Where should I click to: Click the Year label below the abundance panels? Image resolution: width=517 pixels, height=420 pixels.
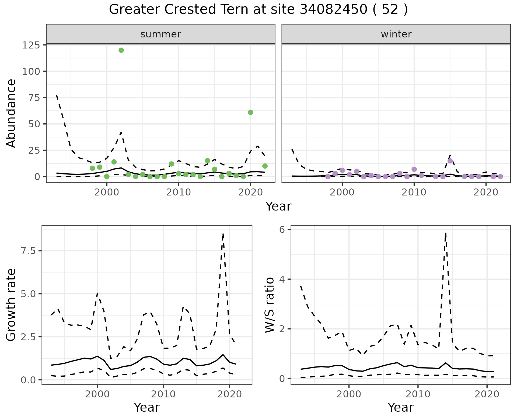point(278,206)
